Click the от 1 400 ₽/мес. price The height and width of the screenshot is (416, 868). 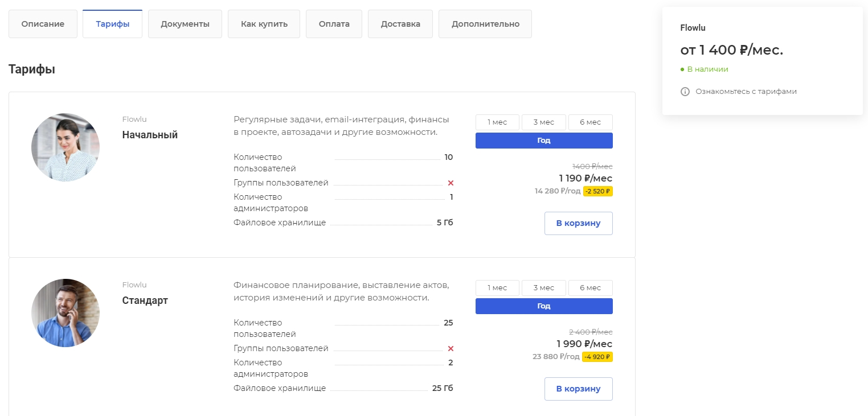point(732,50)
